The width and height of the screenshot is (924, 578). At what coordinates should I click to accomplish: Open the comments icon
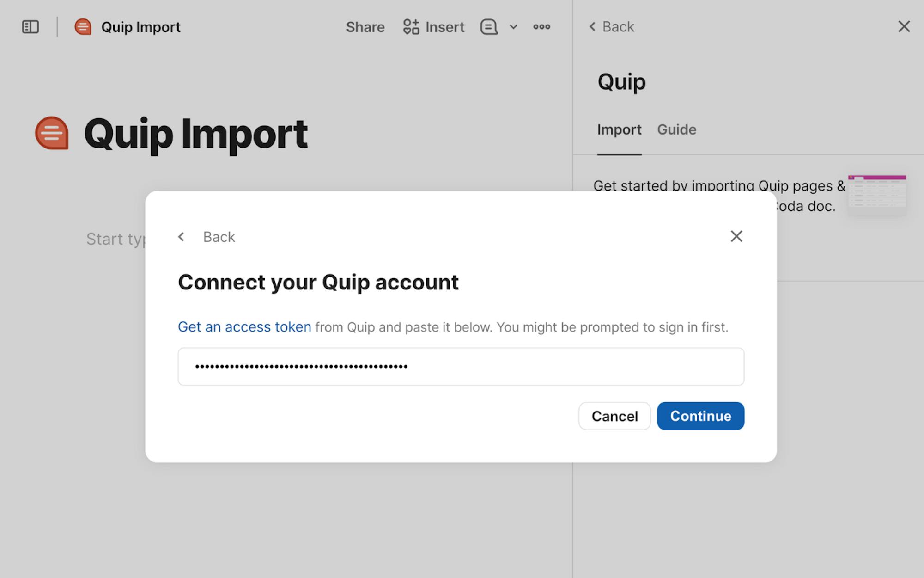point(489,27)
